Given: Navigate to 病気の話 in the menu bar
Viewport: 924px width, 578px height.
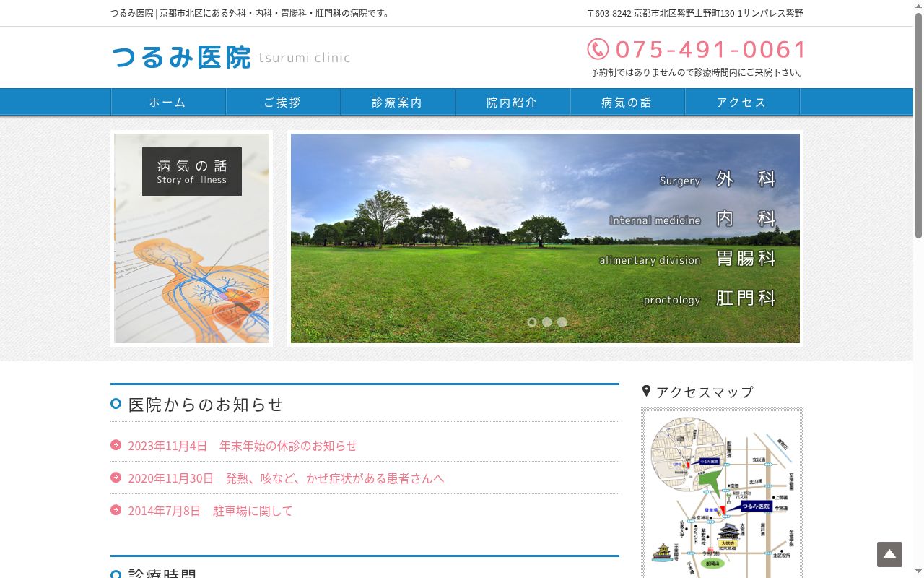Looking at the screenshot, I should [627, 102].
